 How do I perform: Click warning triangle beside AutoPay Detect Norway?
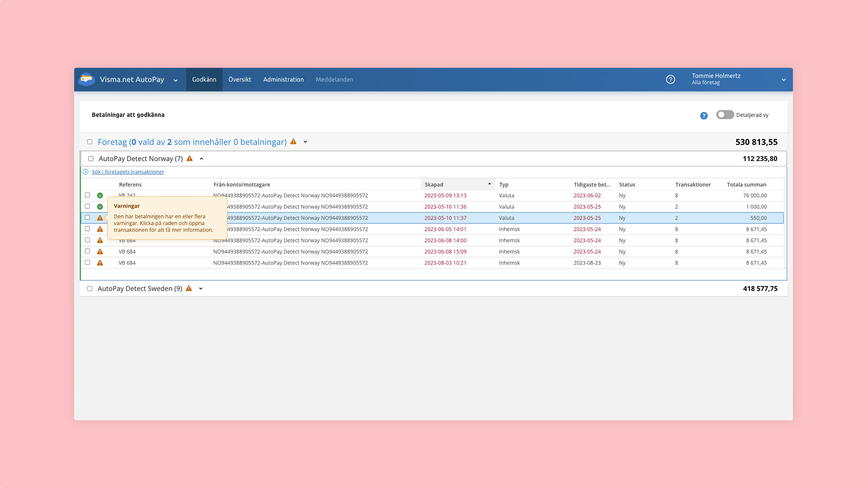coord(189,159)
